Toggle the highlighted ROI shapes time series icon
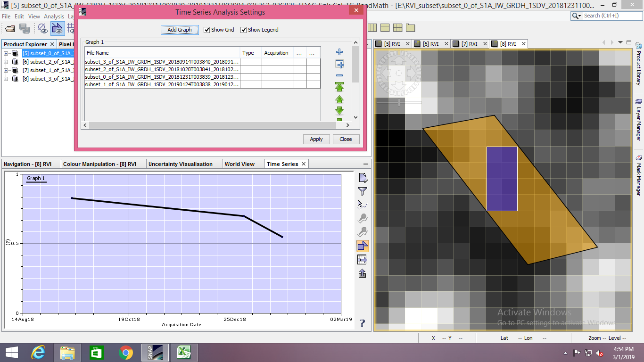Image resolution: width=644 pixels, height=362 pixels. point(363,246)
